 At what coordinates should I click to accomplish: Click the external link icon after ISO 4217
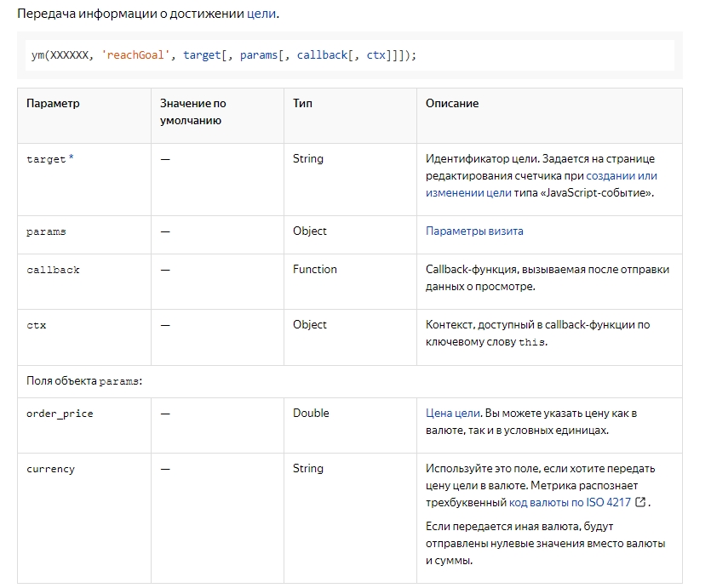(640, 502)
